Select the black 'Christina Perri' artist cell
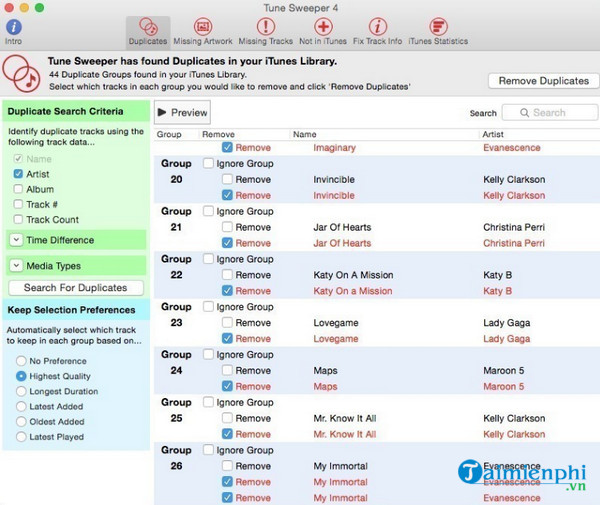Screen dimensions: 600x505 pos(514,227)
